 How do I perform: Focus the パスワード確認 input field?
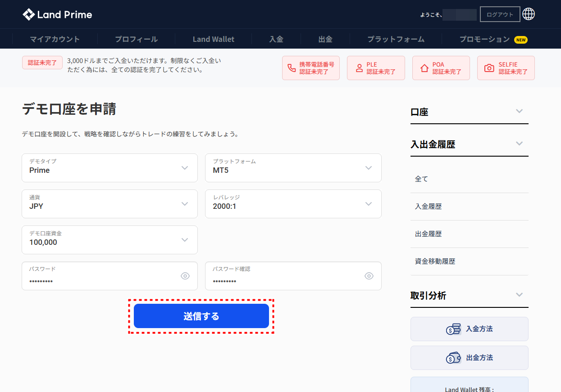293,276
